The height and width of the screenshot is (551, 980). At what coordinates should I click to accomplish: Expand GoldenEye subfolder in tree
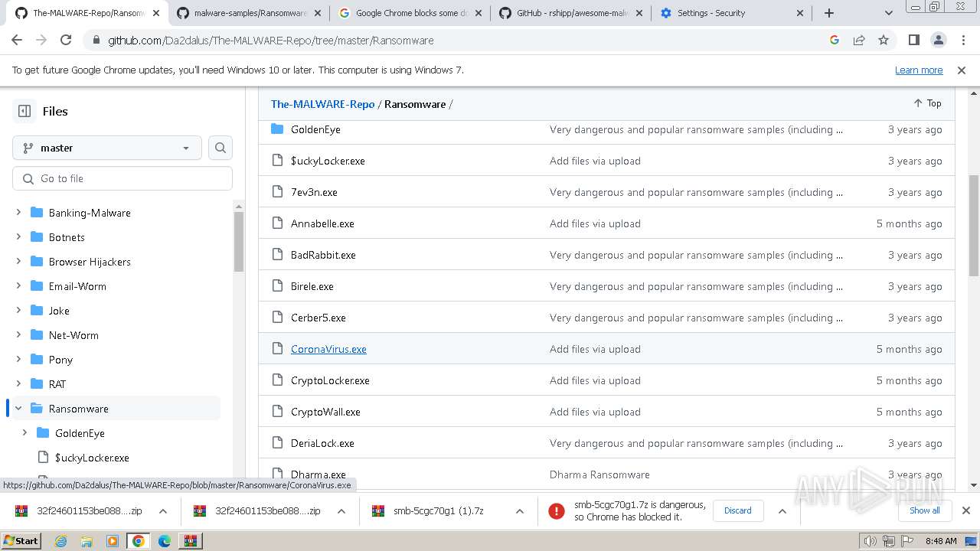pos(24,433)
